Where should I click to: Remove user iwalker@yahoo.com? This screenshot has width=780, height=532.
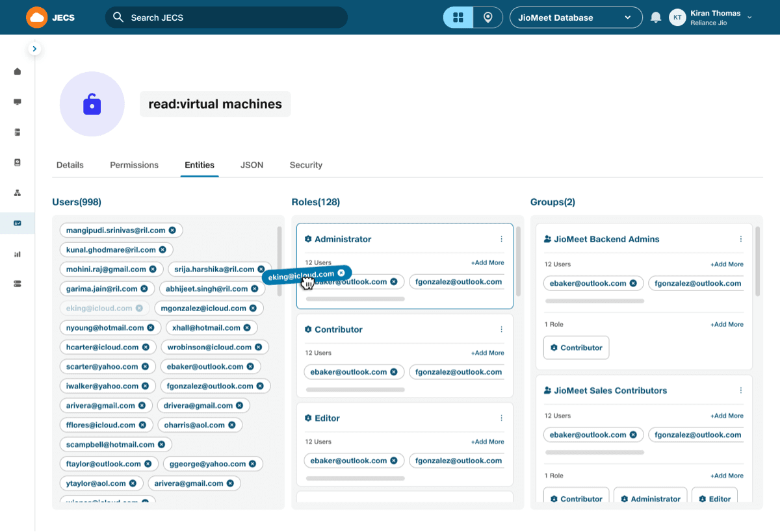click(145, 386)
